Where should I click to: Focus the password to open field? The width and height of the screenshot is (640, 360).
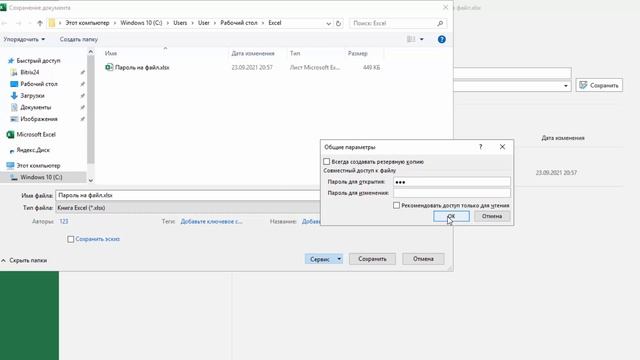452,182
